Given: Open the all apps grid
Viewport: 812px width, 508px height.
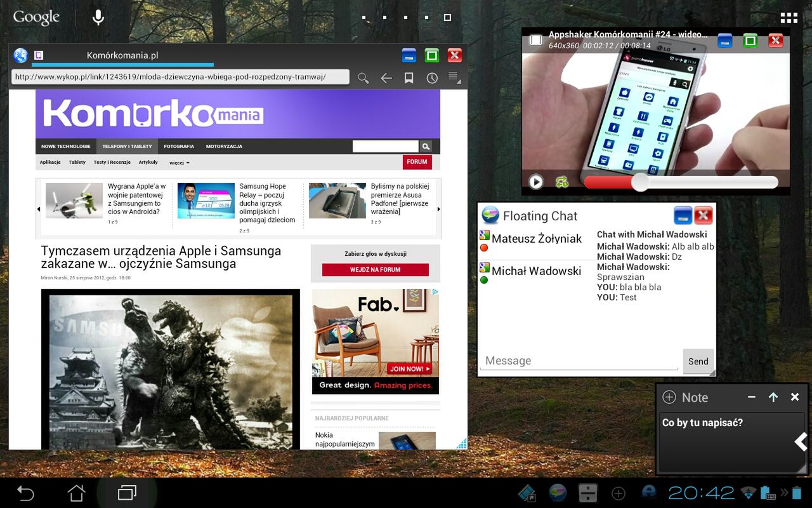Looking at the screenshot, I should [x=789, y=18].
